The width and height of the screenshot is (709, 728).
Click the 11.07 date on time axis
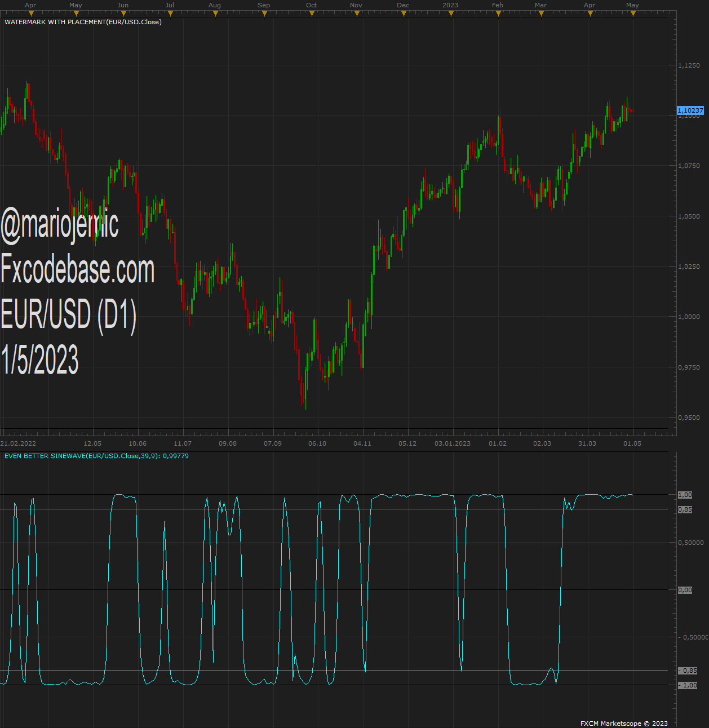pyautogui.click(x=183, y=443)
